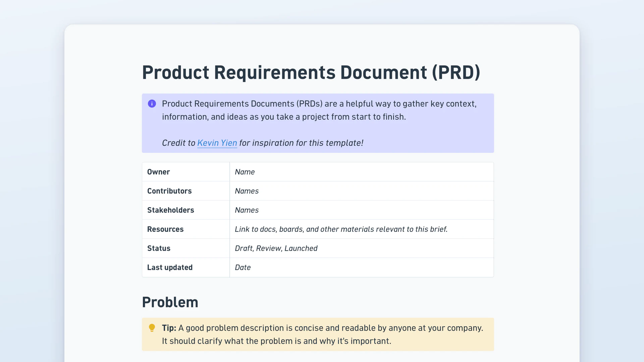The height and width of the screenshot is (362, 644).
Task: Click the 'Credit to' italic line
Action: [x=263, y=143]
